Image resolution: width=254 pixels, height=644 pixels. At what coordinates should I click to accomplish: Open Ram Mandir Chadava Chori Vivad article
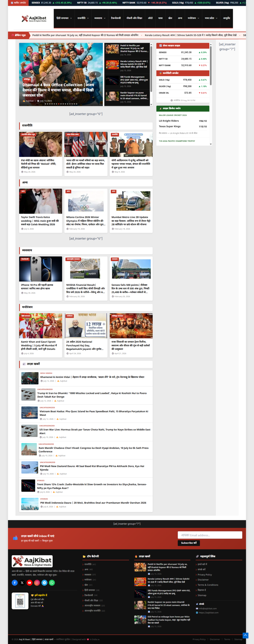[x=93, y=450]
